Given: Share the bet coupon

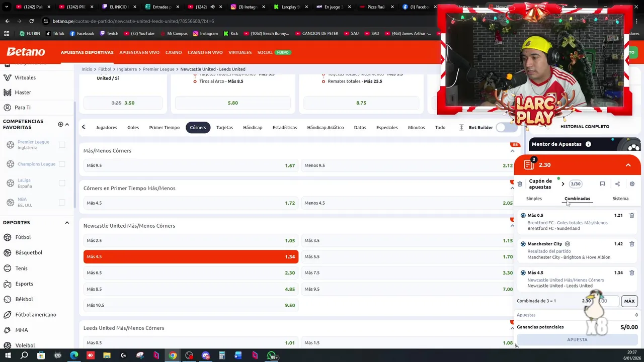Looking at the screenshot, I should pyautogui.click(x=617, y=184).
